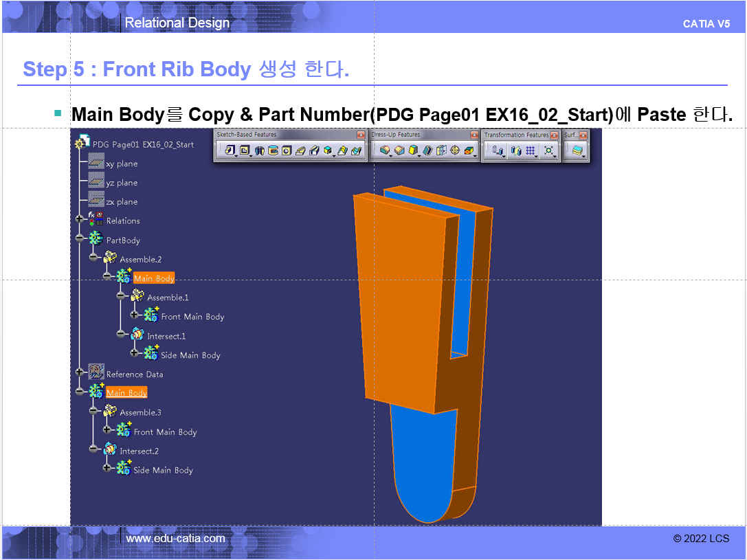Viewport: 747px width, 560px height.
Task: Click the Mirror transformation icon
Action: point(515,150)
